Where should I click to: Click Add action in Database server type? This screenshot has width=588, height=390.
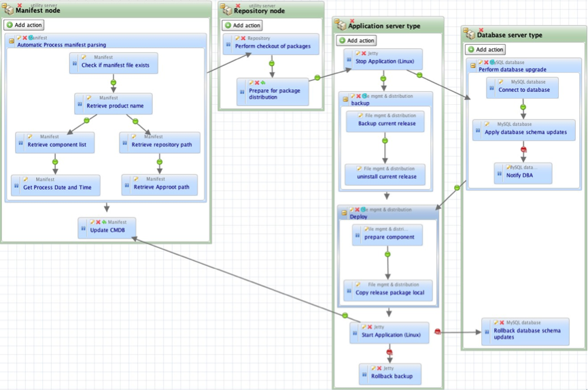[485, 50]
